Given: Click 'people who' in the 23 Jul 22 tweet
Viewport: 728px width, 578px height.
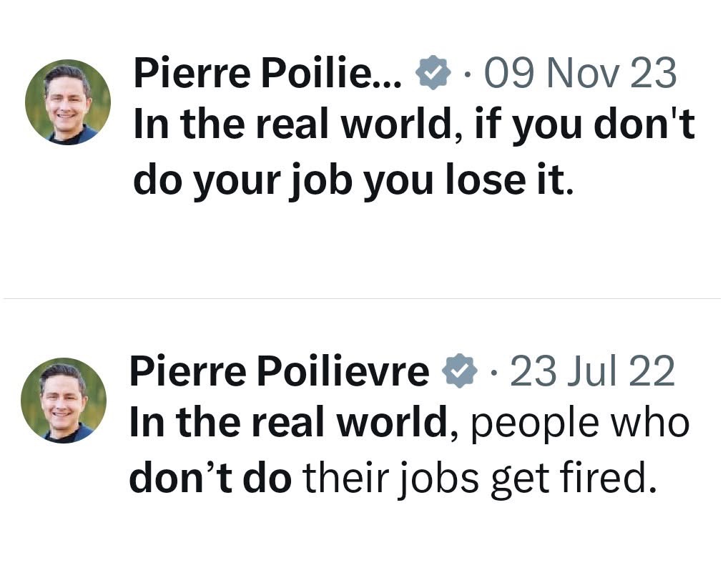Looking at the screenshot, I should point(580,423).
